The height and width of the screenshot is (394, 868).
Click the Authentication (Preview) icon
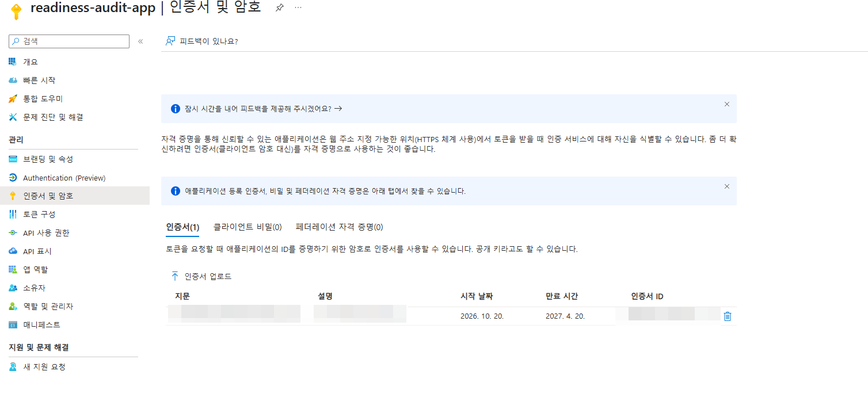click(13, 178)
